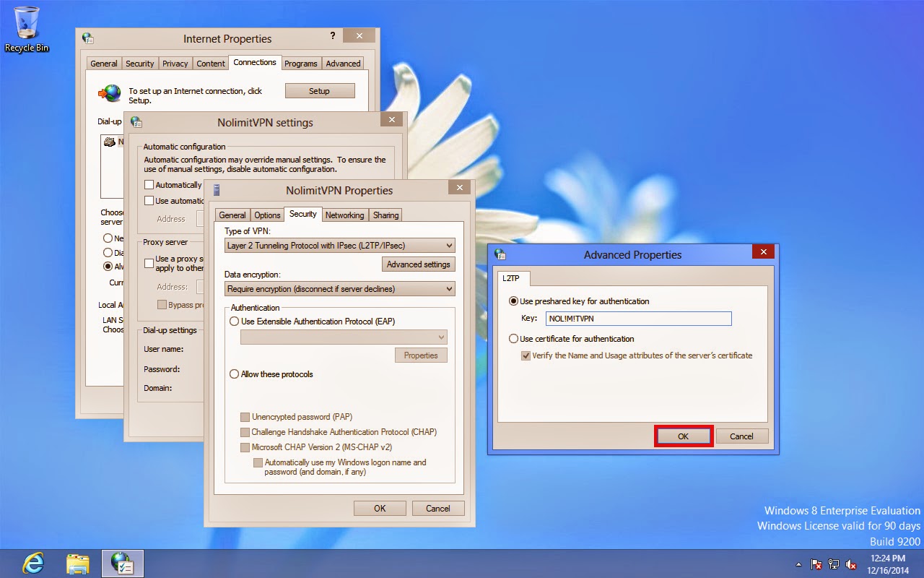The image size is (924, 578).
Task: Click the 'Key:' label in Advanced Properties
Action: [530, 319]
